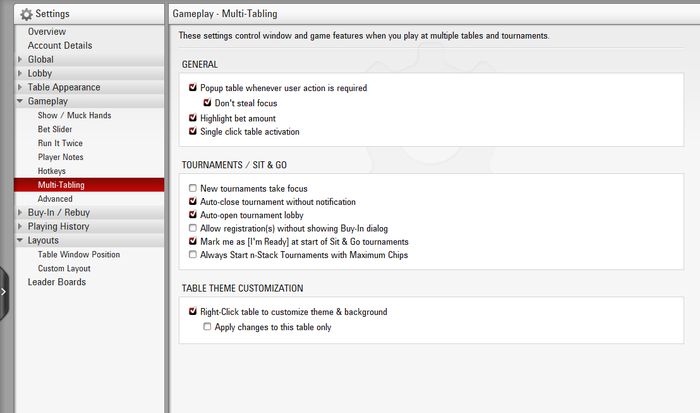Open Hotkeys settings page
This screenshot has height=413, width=700.
pos(52,171)
